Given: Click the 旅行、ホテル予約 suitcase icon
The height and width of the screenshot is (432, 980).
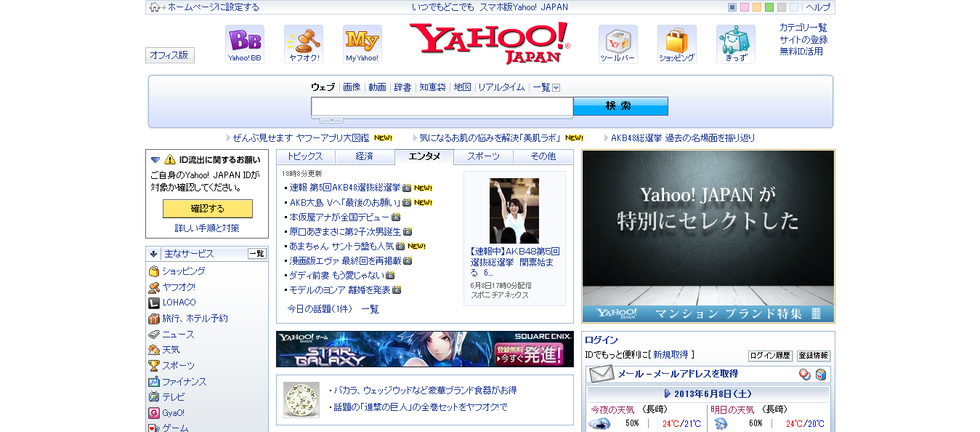Looking at the screenshot, I should click(x=154, y=319).
